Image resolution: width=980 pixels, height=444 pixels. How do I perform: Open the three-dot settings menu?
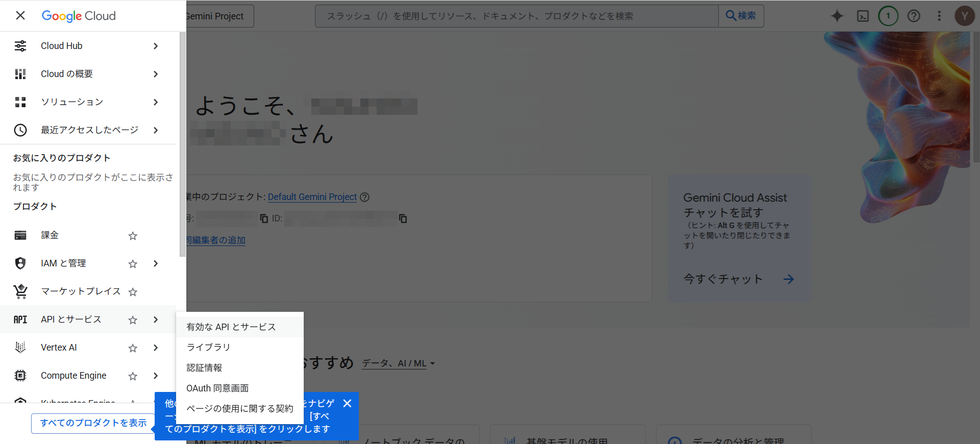click(x=939, y=16)
